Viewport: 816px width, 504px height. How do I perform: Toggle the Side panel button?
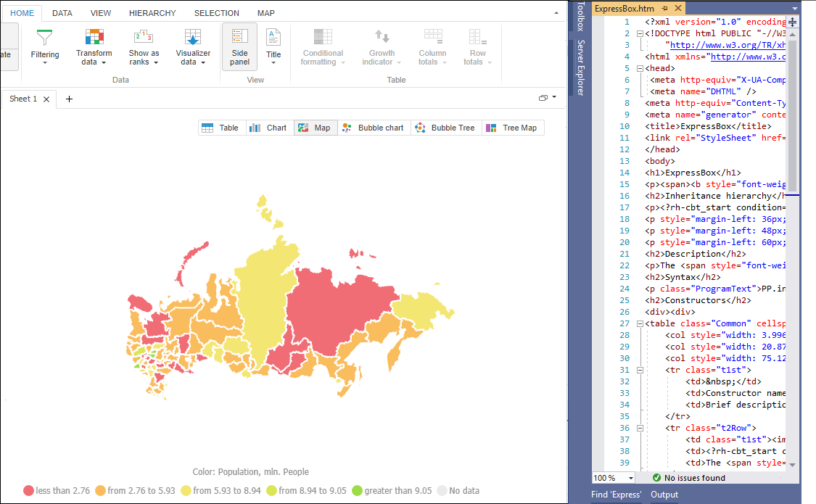point(239,46)
